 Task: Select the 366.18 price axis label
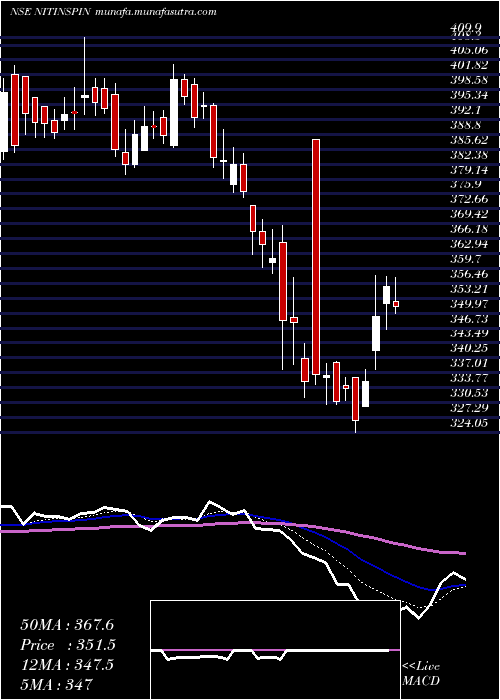(469, 229)
